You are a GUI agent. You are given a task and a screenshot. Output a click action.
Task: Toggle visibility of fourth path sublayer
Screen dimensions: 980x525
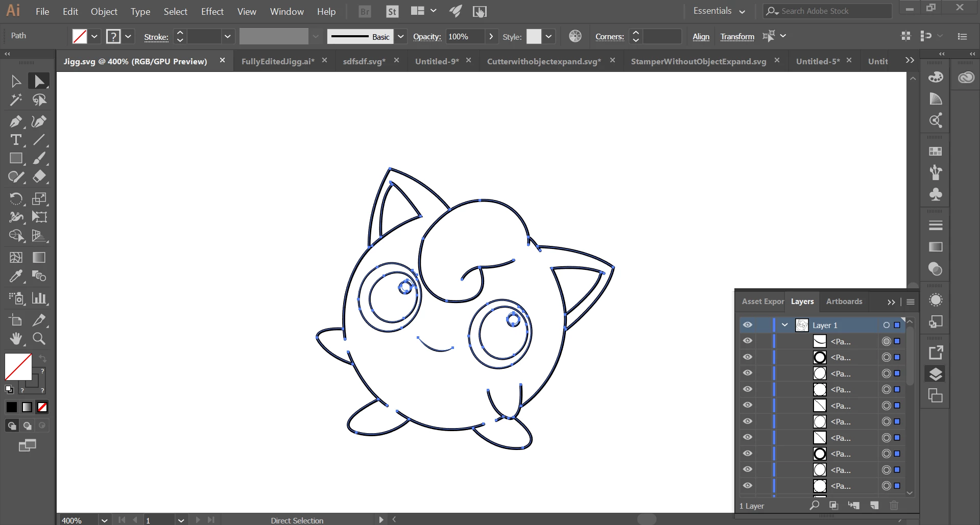click(x=748, y=389)
